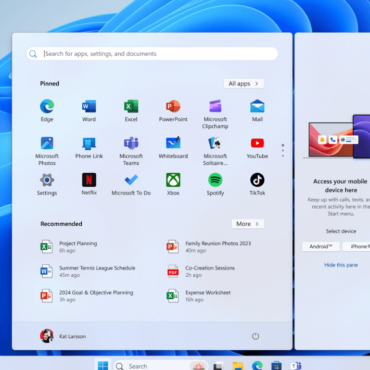Open Excel from the pinned grid
The image size is (370, 370).
(x=131, y=111)
